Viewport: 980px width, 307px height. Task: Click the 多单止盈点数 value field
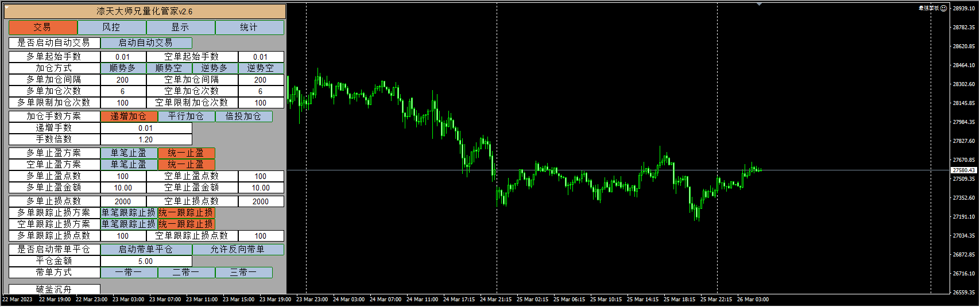[x=123, y=176]
